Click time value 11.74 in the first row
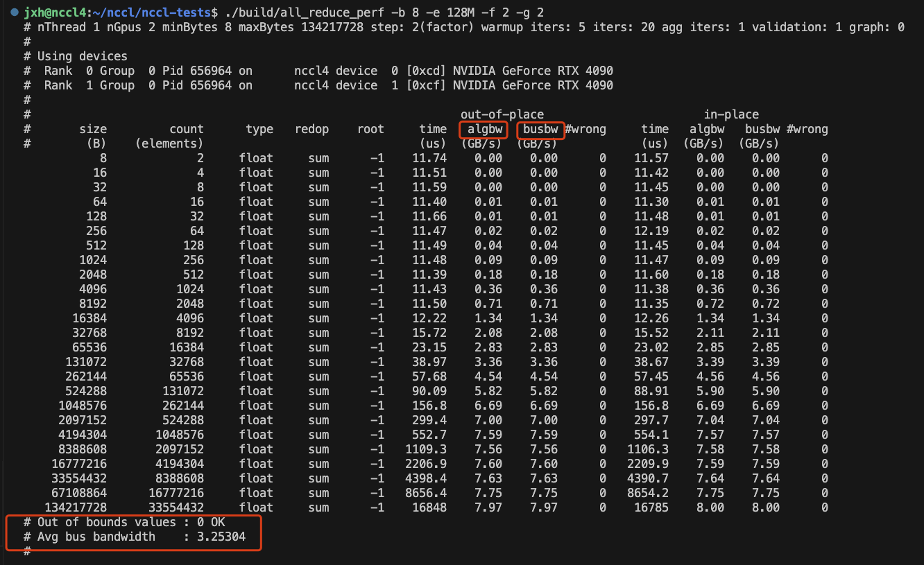The height and width of the screenshot is (565, 924). coord(429,158)
